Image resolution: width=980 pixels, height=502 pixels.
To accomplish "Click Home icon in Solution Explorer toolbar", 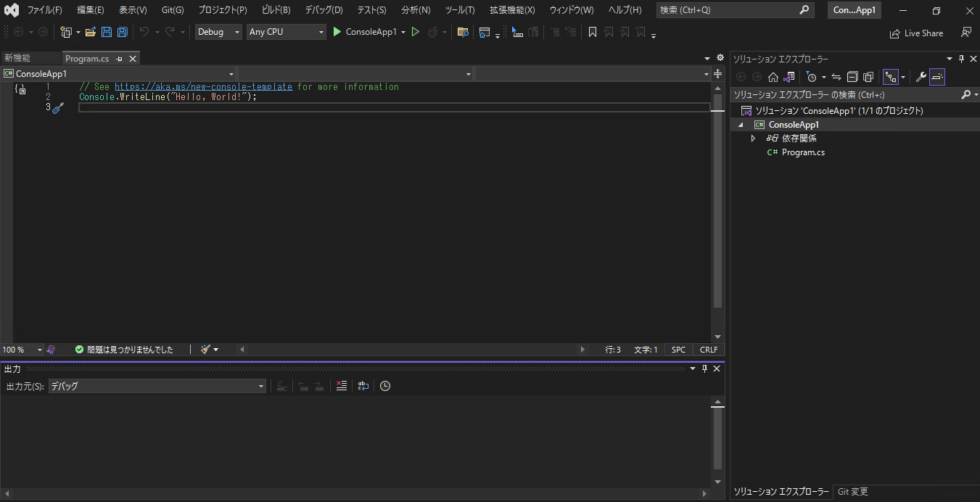I will tap(773, 77).
